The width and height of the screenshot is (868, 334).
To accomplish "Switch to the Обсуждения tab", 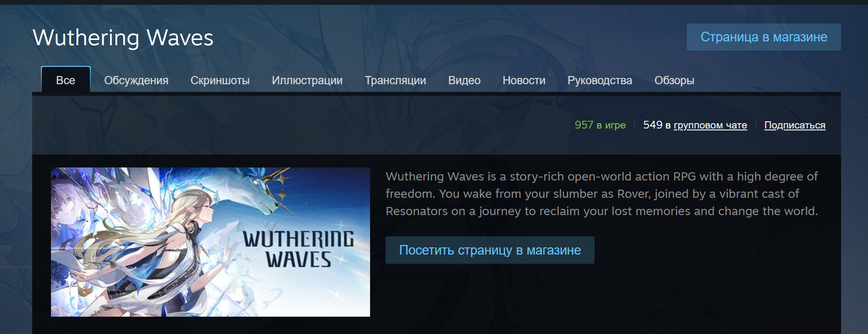I will click(x=136, y=80).
